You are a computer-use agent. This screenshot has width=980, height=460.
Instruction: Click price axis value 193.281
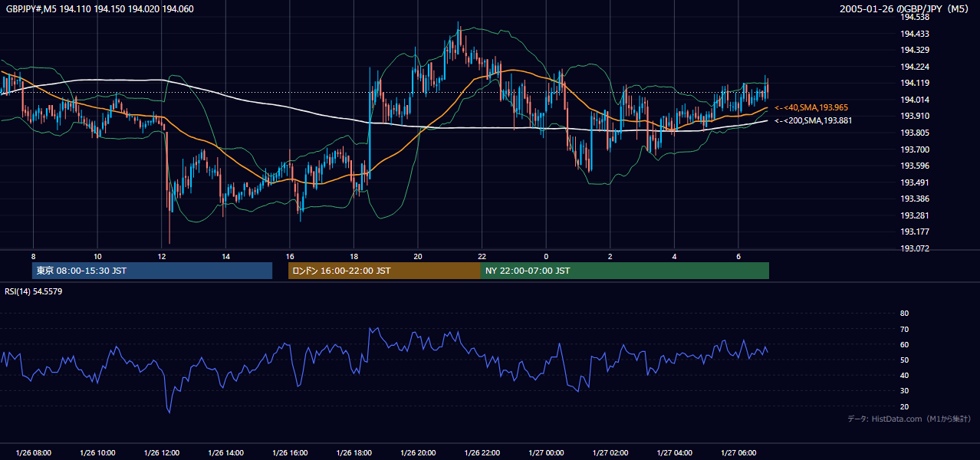click(915, 215)
